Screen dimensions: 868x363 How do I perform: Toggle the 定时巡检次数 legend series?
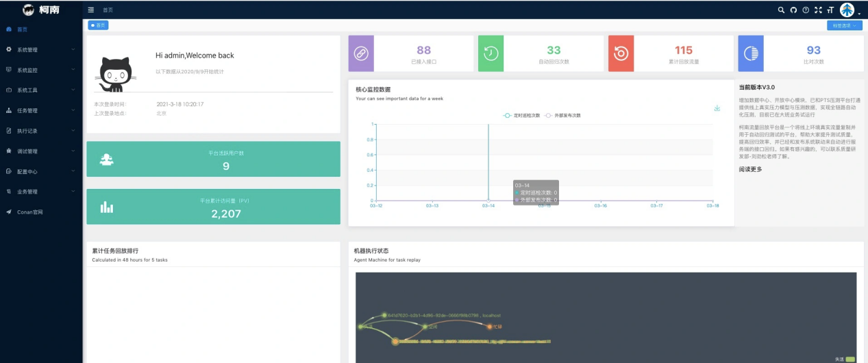tap(522, 115)
